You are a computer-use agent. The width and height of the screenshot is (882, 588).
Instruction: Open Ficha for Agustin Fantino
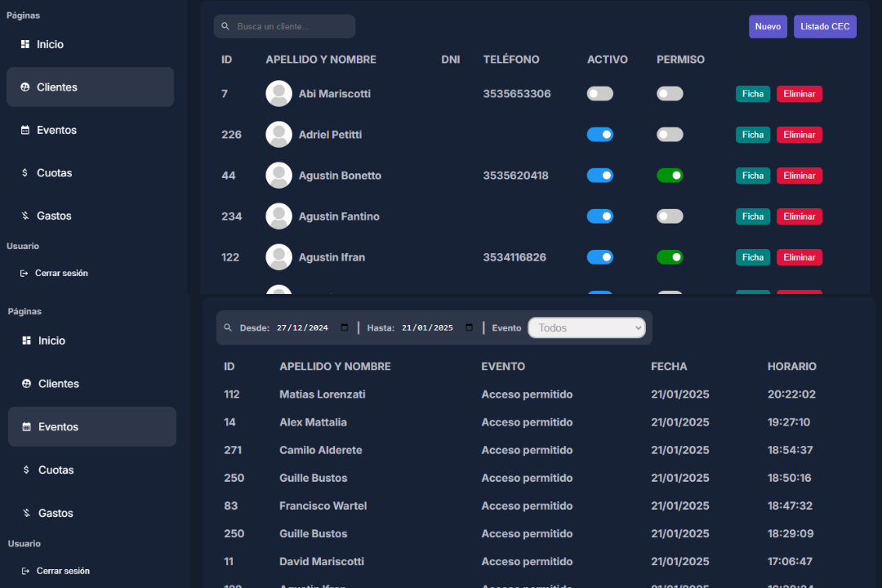(752, 216)
